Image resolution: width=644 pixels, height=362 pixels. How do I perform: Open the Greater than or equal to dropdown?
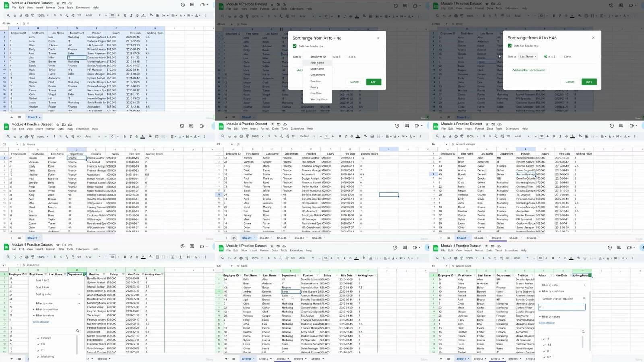(x=562, y=299)
